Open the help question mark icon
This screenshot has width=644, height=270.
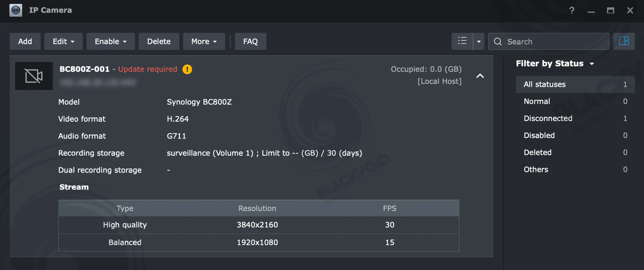572,11
